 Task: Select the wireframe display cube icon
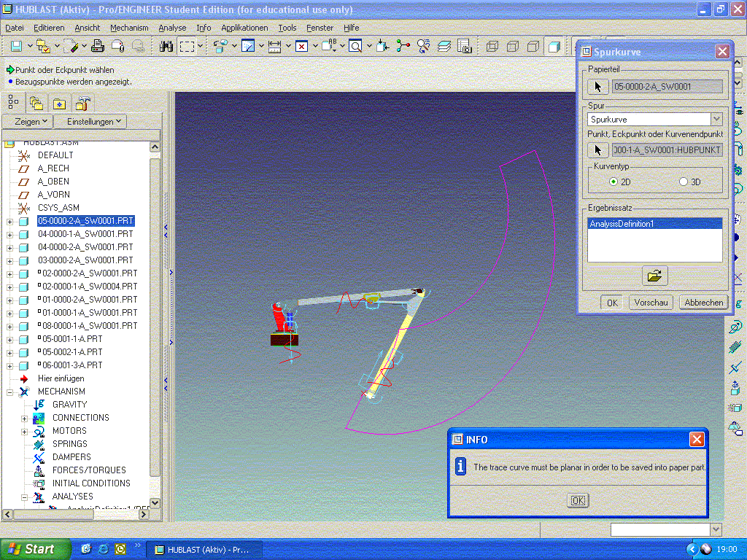coord(492,46)
